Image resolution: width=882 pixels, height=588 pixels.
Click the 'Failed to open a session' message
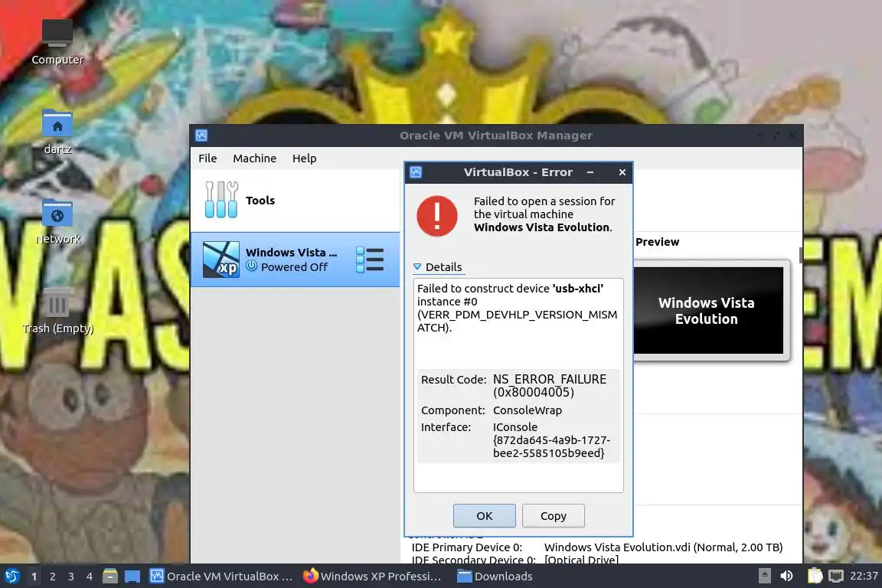tap(544, 214)
